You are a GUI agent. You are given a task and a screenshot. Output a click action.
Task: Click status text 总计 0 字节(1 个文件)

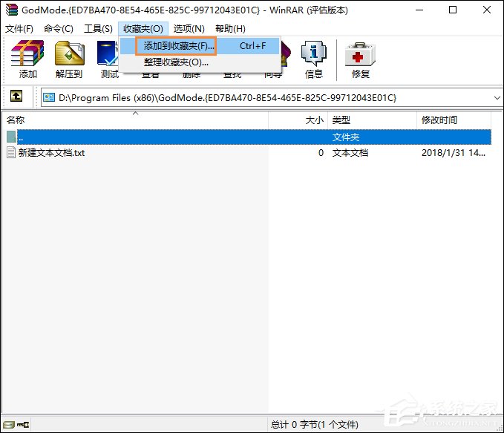pyautogui.click(x=314, y=425)
